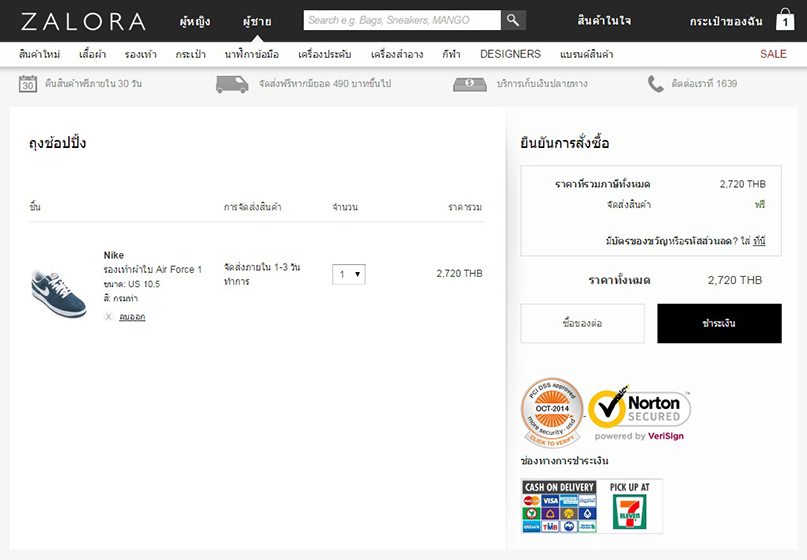This screenshot has height=560, width=807.
Task: Click the black ชำระเงิน checkout button
Action: point(719,323)
